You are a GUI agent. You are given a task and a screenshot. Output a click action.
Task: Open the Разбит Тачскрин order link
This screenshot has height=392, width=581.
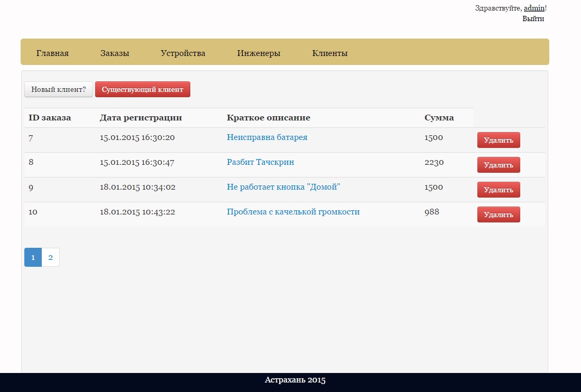point(261,162)
